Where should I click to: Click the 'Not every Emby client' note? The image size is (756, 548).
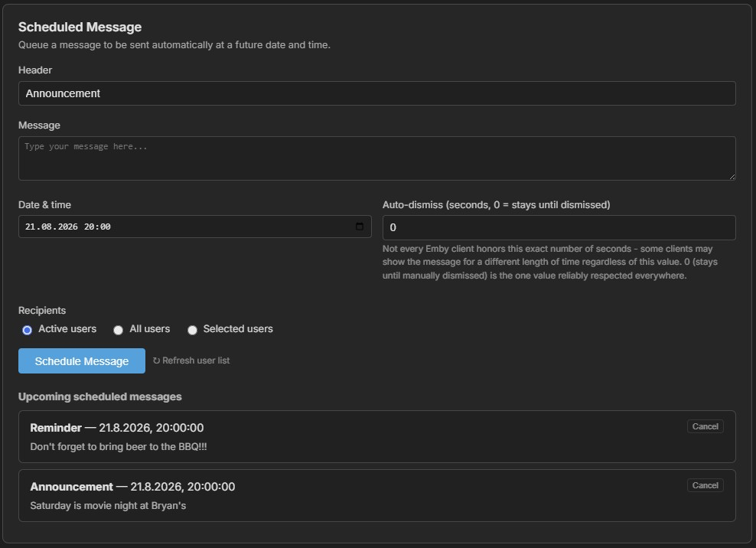[550, 262]
